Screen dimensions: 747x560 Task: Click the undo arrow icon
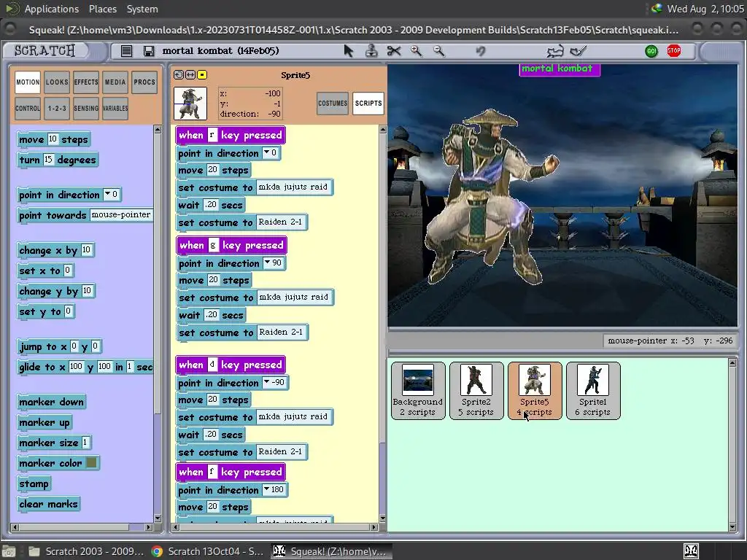pos(481,50)
